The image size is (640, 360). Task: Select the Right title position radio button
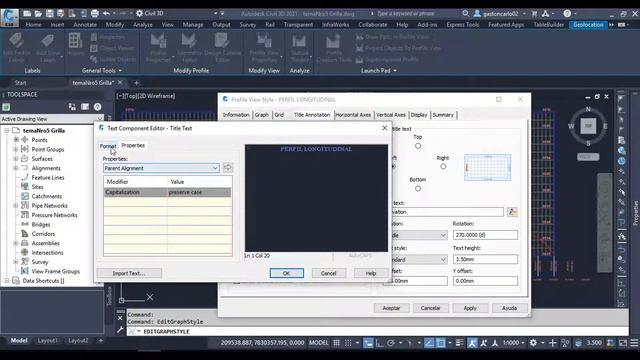[443, 167]
